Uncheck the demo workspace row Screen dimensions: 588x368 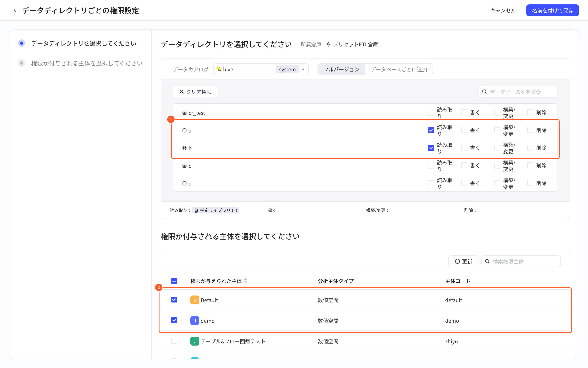pos(174,320)
